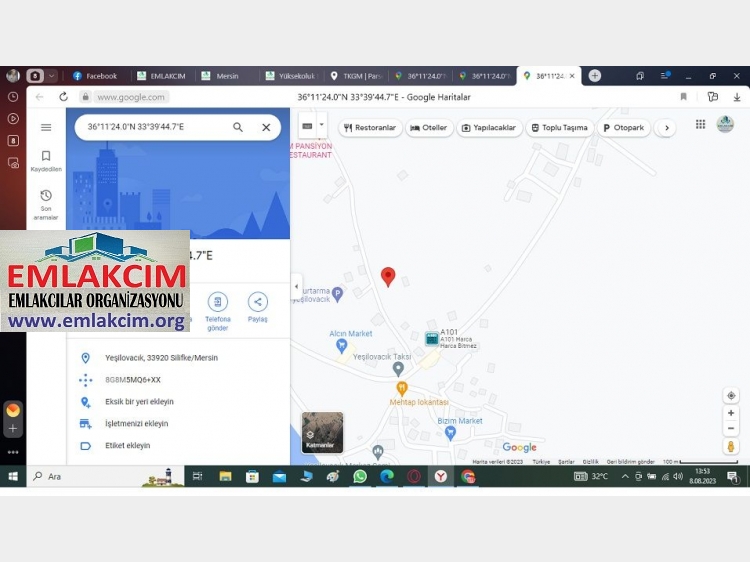Image resolution: width=750 pixels, height=562 pixels.
Task: Open Microsoft Edge from the taskbar
Action: (387, 476)
